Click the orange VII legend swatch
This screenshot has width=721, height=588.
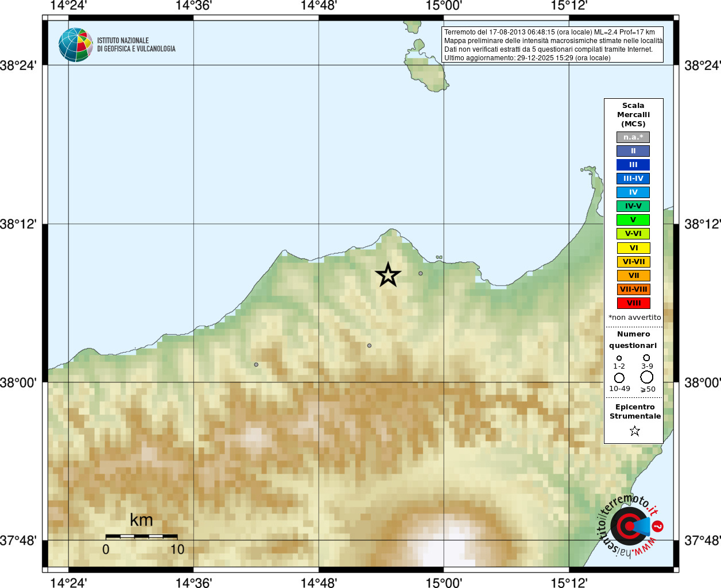(633, 276)
